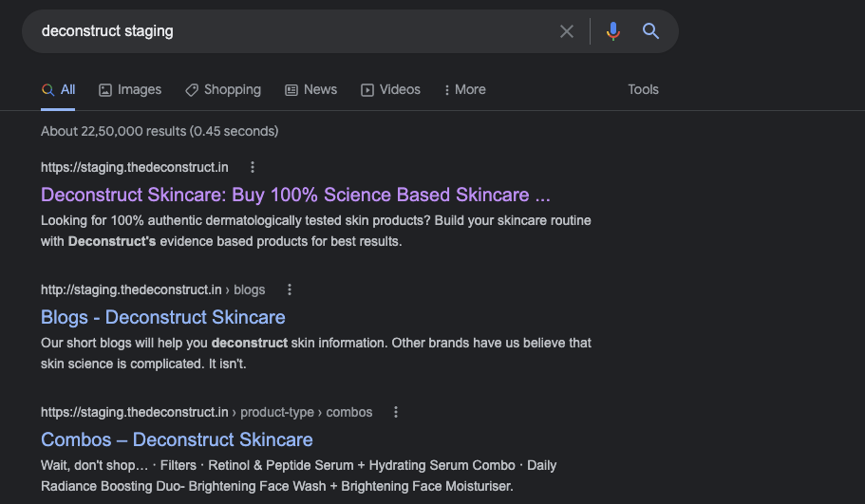
Task: Switch to the Videos tab
Action: (x=390, y=90)
